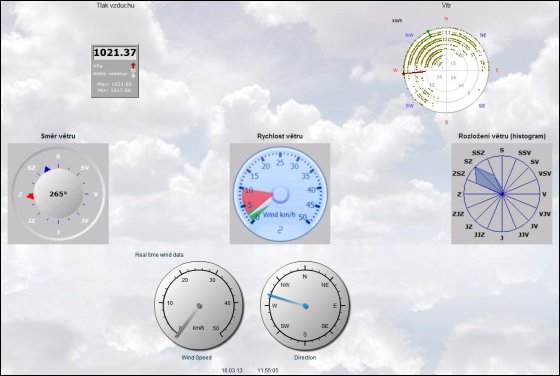Click the red wind direction triangle marker
The image size is (560, 376).
click(x=31, y=196)
